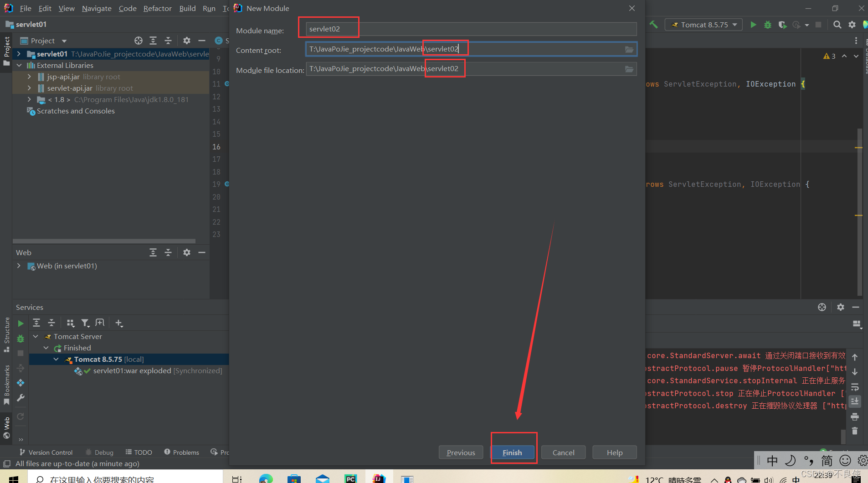
Task: Open the Navigate menu
Action: 97,8
